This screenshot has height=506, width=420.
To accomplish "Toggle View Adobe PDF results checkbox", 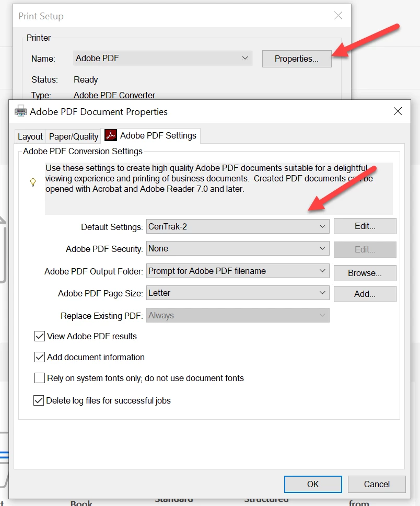I will click(x=39, y=336).
